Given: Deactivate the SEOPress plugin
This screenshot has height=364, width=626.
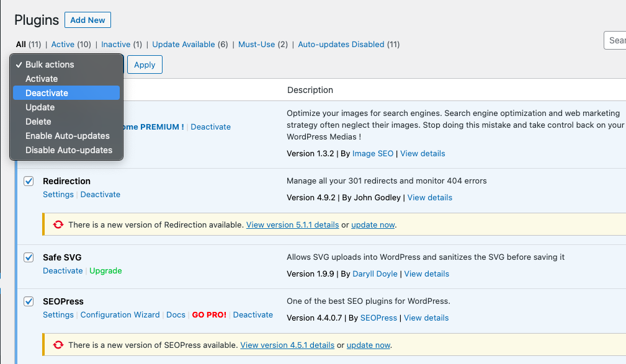Looking at the screenshot, I should point(253,314).
